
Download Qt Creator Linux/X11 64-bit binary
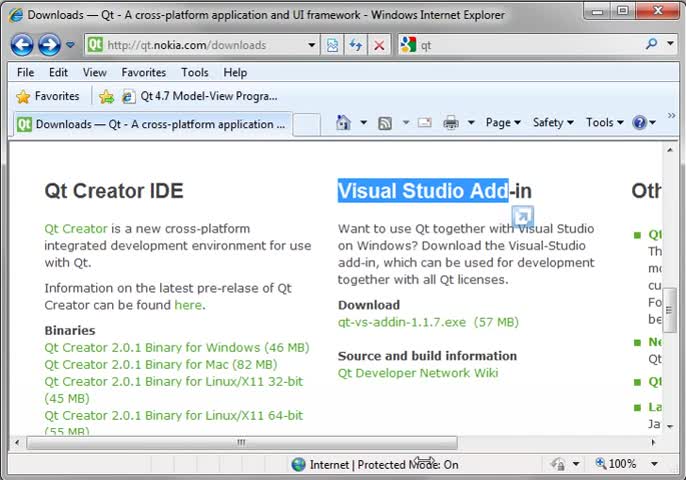coord(174,424)
